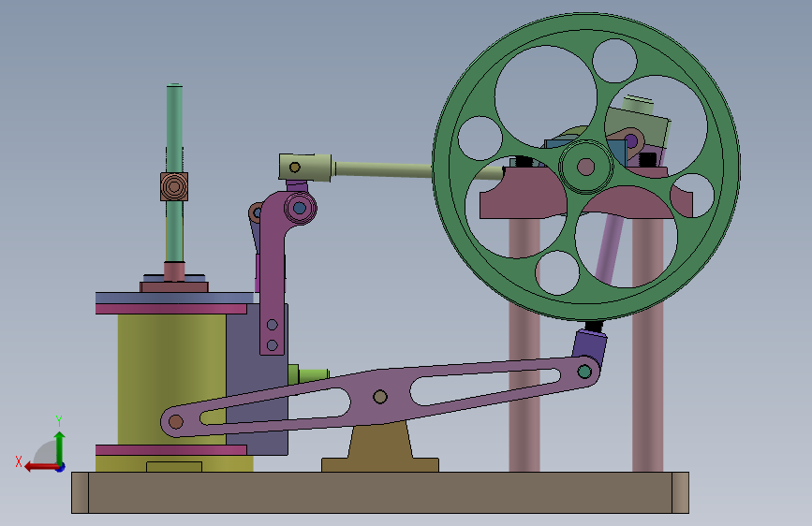Select the small green plug beside valve chest

tap(308, 374)
